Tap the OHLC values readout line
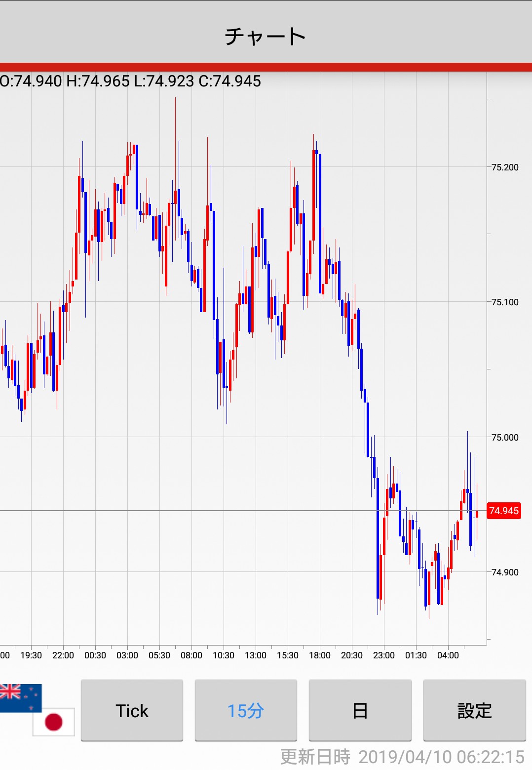Image resolution: width=532 pixels, height=770 pixels. coord(131,81)
